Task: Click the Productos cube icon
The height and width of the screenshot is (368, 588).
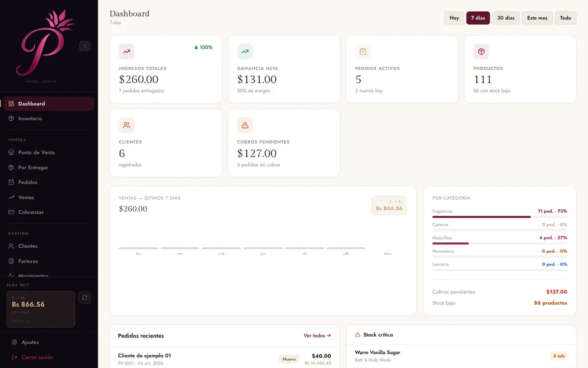Action: tap(481, 52)
